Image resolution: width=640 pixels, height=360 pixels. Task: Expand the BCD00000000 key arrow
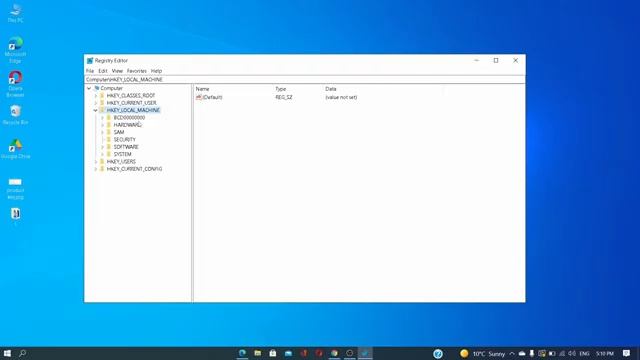coord(102,118)
